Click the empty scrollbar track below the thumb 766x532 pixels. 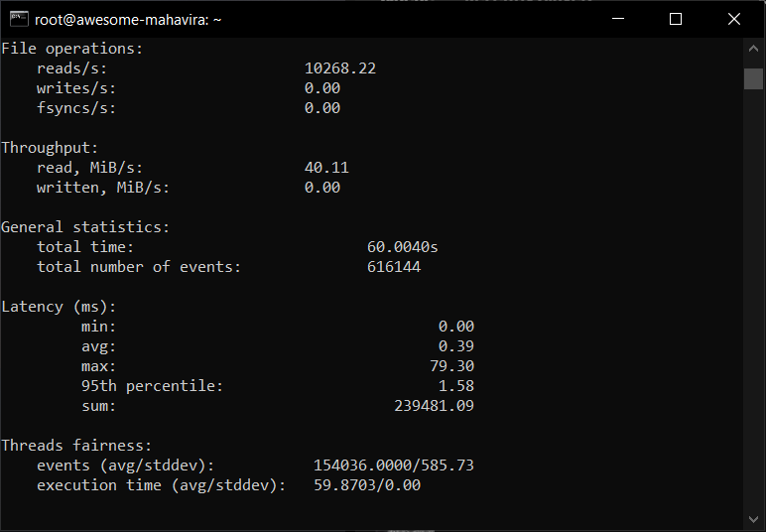click(x=754, y=298)
